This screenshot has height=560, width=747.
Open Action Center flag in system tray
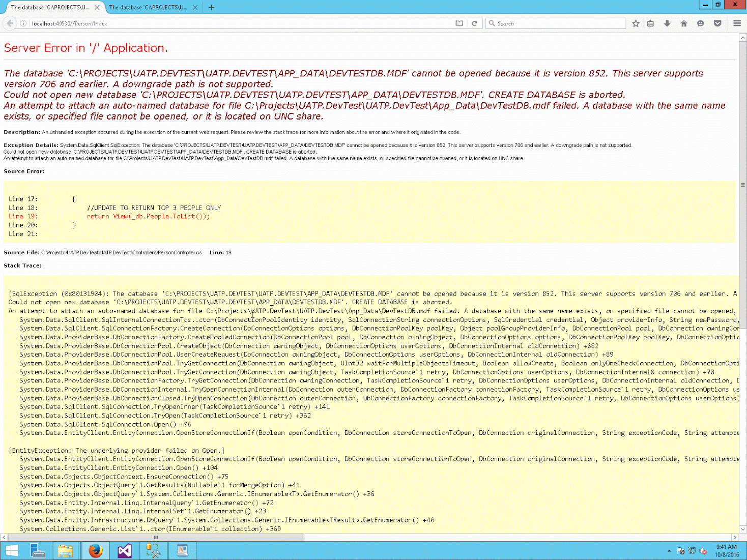680,551
